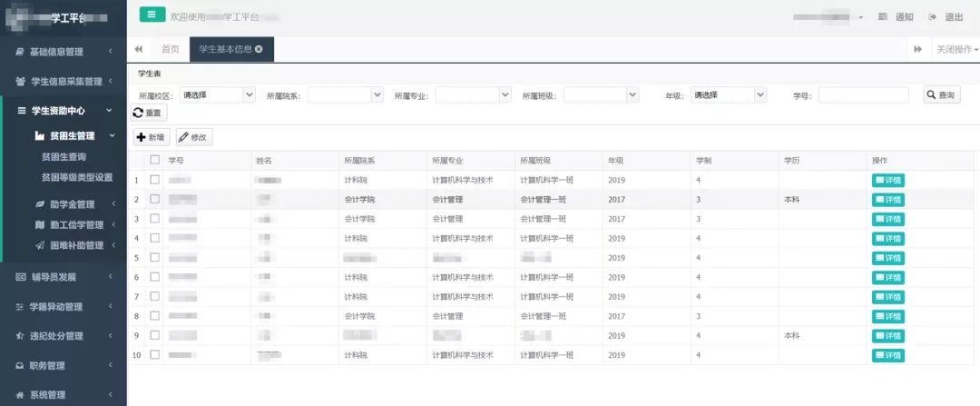Collapse the 贫困生管理 submenu
Image resolution: width=980 pixels, height=406 pixels.
click(x=75, y=135)
